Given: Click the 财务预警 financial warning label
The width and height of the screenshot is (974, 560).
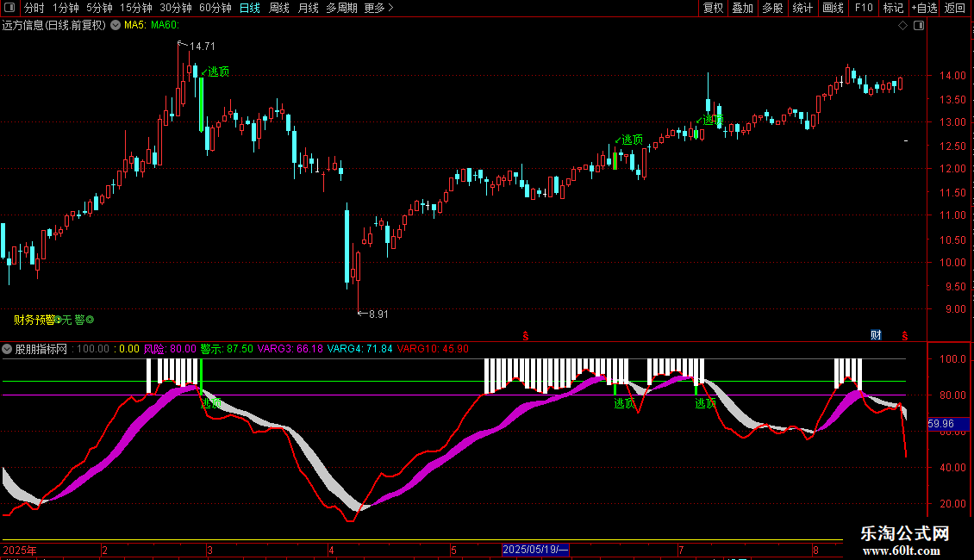Looking at the screenshot, I should click(x=34, y=320).
